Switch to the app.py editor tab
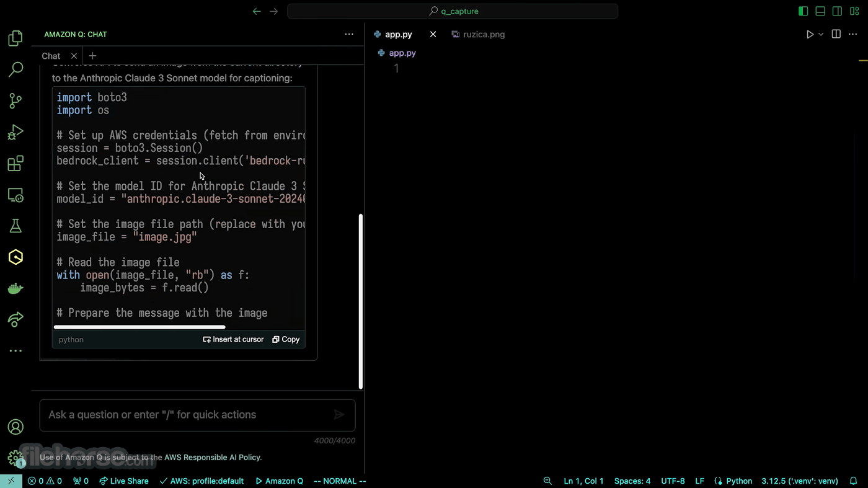Screen dimensions: 868x488 coord(398,34)
